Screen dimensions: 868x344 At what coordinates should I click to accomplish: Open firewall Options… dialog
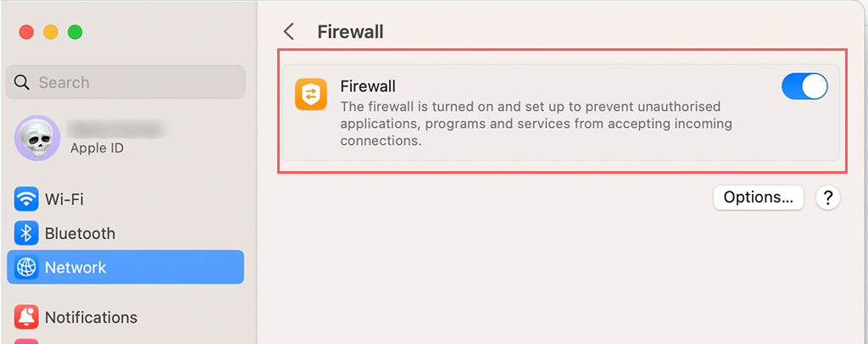pyautogui.click(x=758, y=197)
